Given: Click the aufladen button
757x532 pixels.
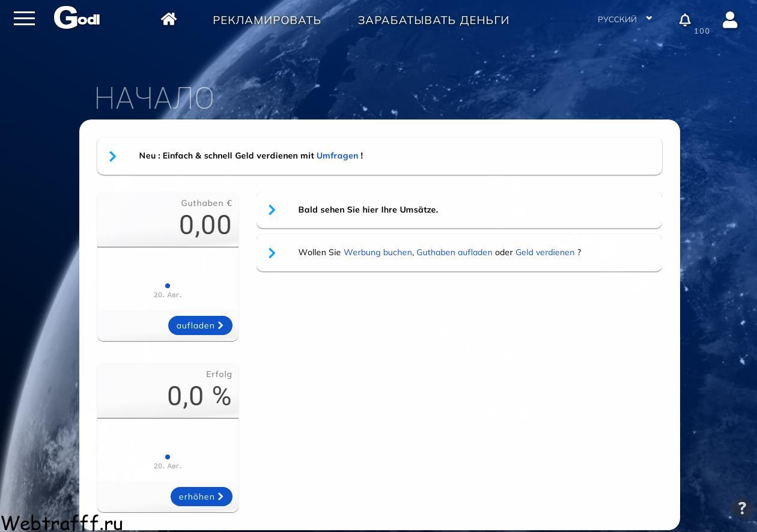Looking at the screenshot, I should [x=200, y=325].
